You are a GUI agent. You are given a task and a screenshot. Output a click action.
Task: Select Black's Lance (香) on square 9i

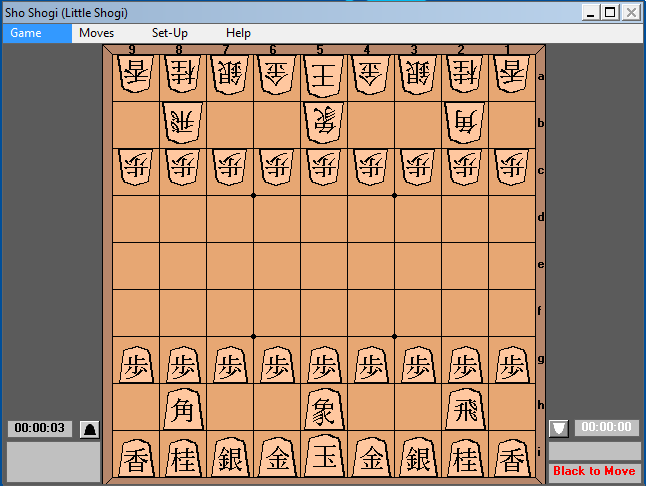pos(136,458)
